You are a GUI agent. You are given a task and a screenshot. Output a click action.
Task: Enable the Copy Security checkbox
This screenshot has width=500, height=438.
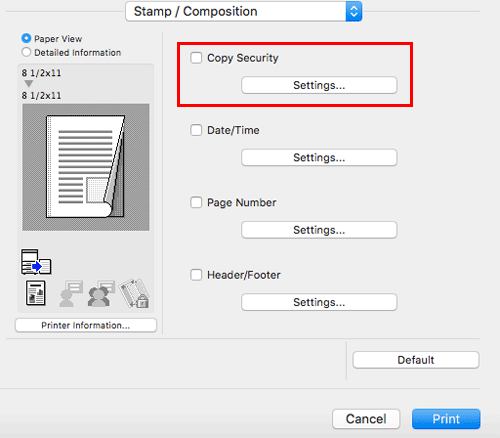196,58
